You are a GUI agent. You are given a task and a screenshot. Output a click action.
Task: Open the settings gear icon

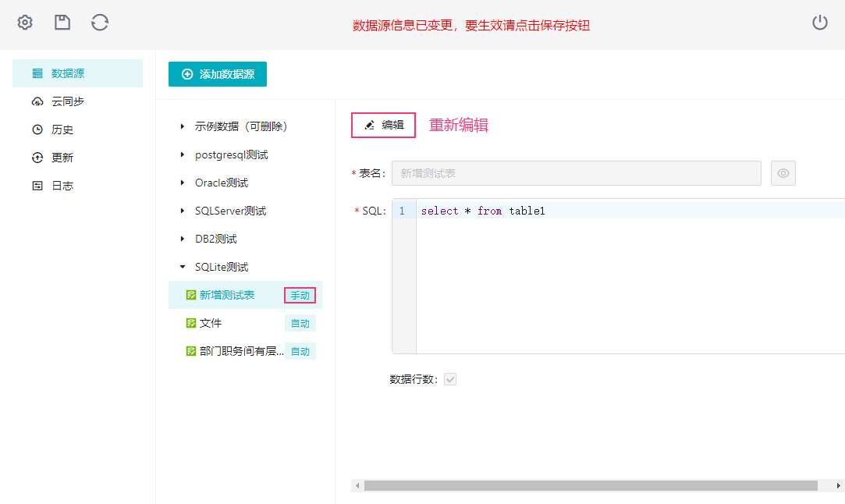click(25, 23)
